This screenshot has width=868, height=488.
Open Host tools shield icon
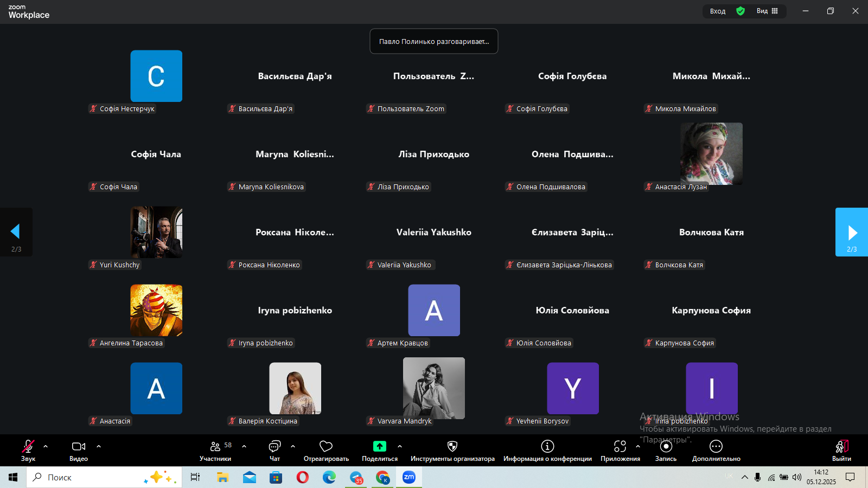point(452,447)
